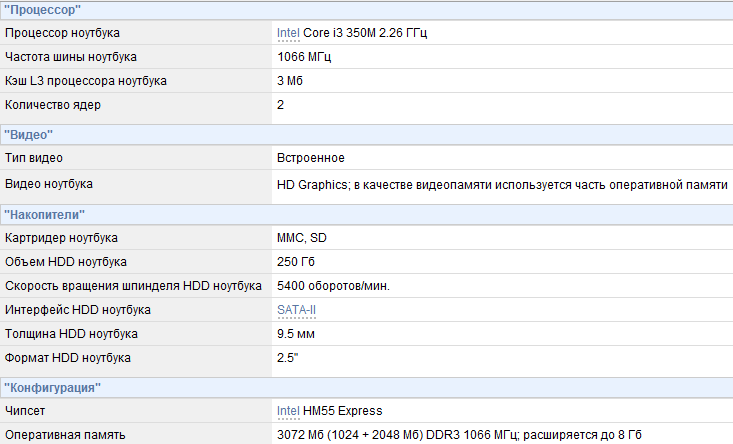Click the 1066 МГц bus frequency value

coord(304,57)
